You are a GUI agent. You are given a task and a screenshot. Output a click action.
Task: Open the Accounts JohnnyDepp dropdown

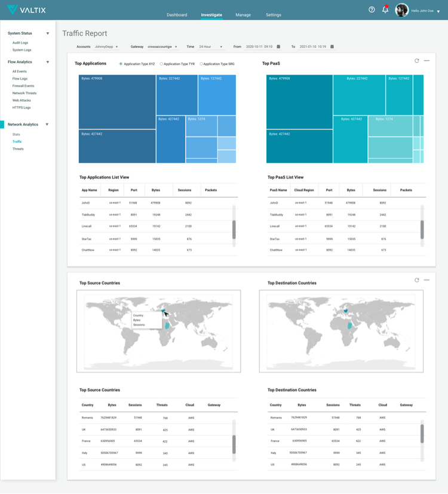tap(106, 47)
